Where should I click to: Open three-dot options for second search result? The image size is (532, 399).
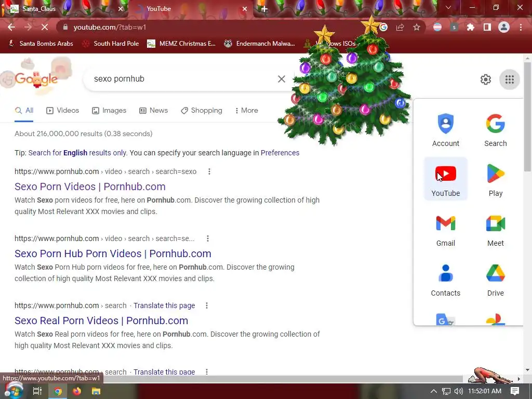pos(208,239)
